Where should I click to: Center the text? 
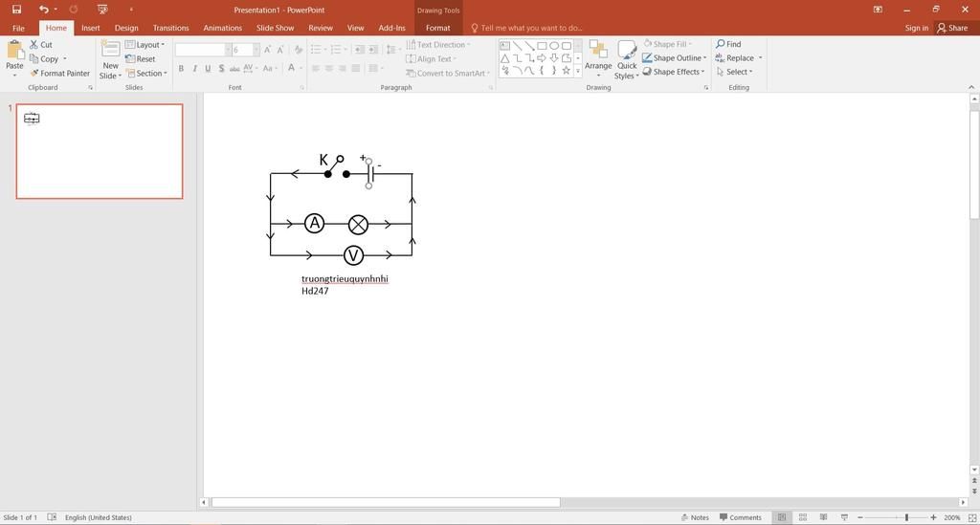click(x=329, y=68)
